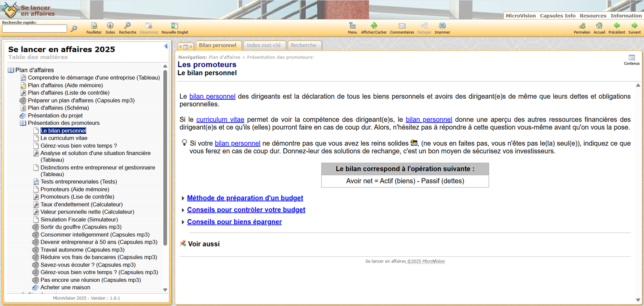Collapse the table of contents panel arrow
Screen dimensions: 644x306
pos(166,46)
